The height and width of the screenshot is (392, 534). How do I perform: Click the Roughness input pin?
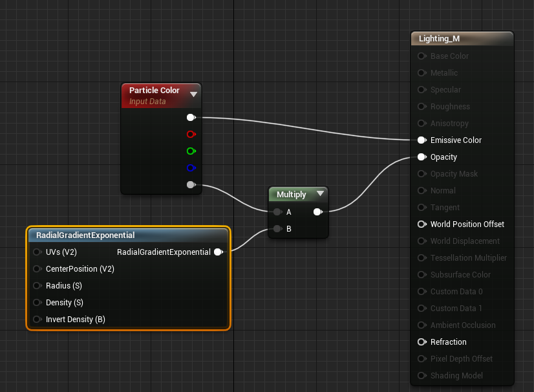(x=422, y=106)
